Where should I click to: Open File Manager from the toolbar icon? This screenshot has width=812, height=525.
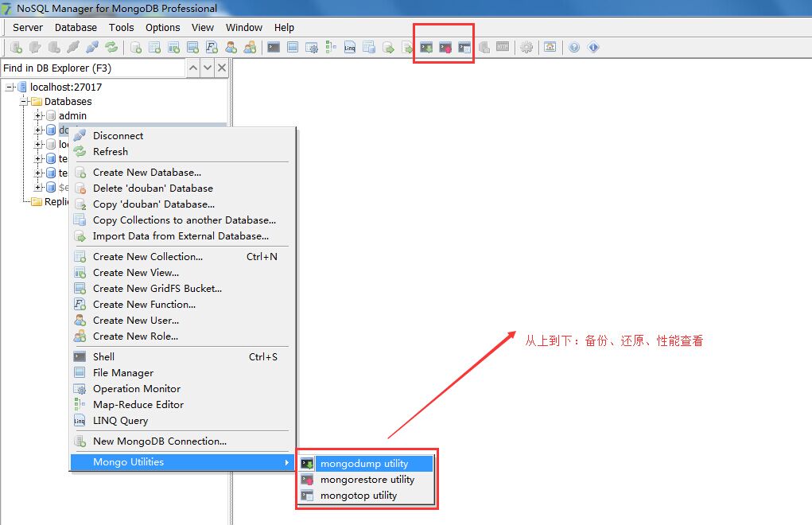click(293, 48)
